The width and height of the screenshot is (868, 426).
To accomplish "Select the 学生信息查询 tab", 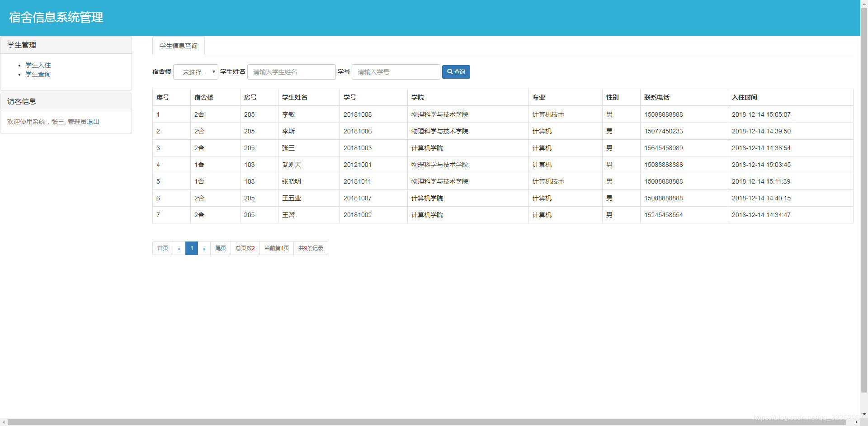I will 179,46.
